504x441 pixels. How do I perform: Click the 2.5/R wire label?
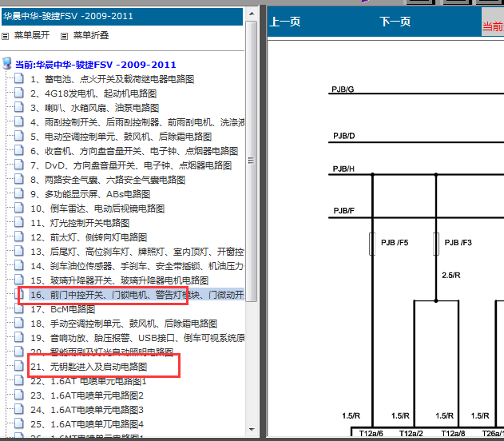point(451,275)
